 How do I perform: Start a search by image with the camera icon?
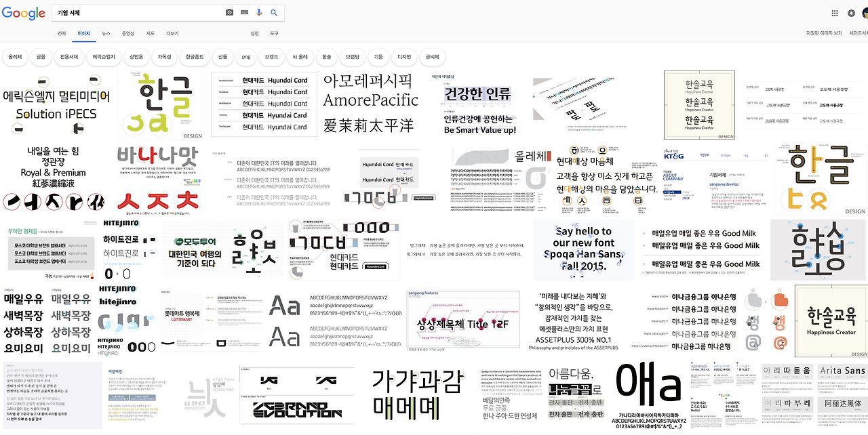tap(229, 13)
